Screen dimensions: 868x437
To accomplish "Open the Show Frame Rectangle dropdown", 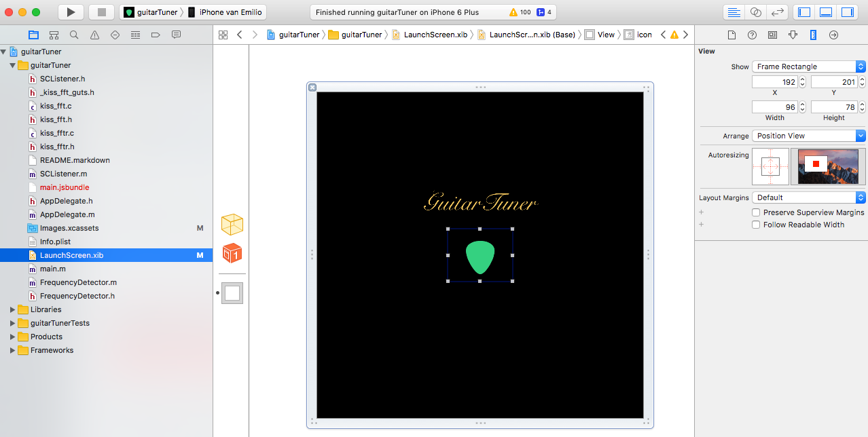I will point(808,66).
